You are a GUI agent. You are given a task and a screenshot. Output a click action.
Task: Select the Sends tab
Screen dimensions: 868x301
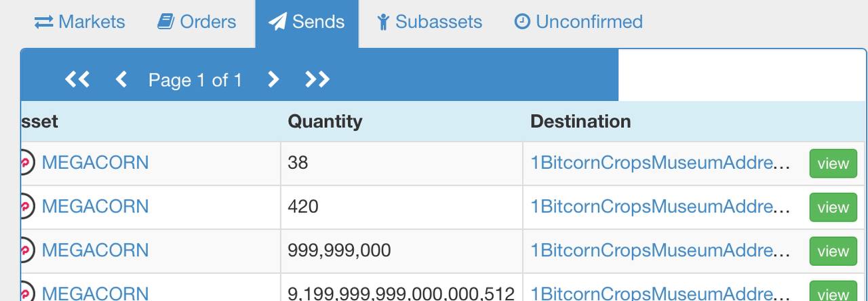coord(307,22)
